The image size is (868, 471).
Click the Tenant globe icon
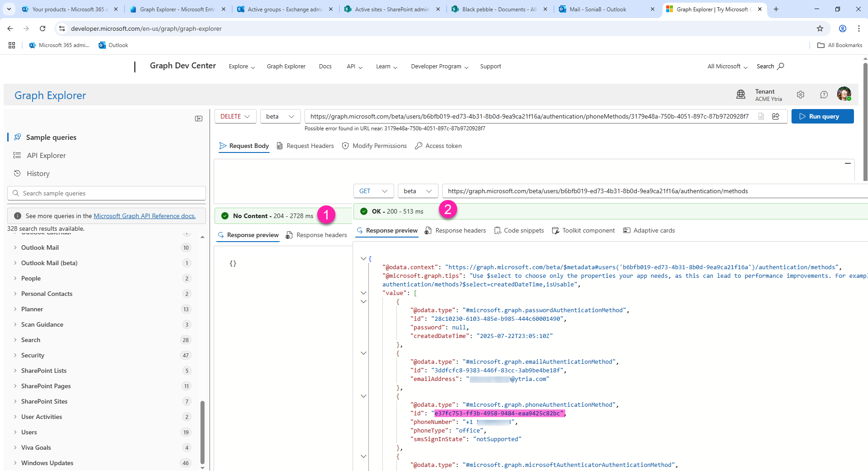click(741, 95)
